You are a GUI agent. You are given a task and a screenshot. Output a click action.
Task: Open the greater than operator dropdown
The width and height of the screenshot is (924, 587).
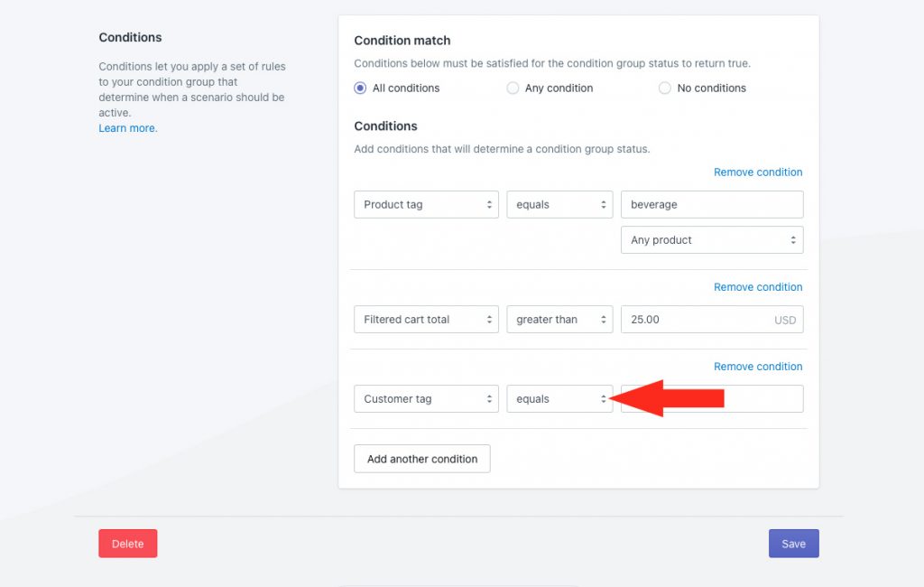[x=559, y=319]
